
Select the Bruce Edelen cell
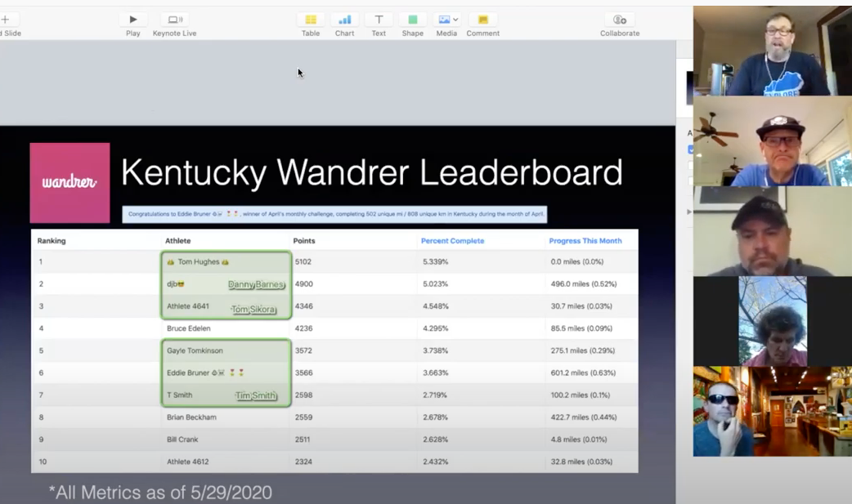pos(189,328)
